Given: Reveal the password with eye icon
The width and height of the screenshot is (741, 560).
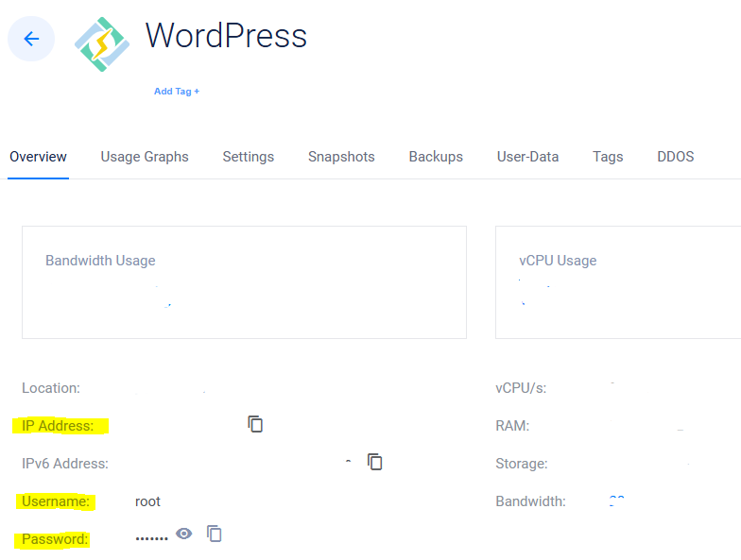Looking at the screenshot, I should [183, 534].
